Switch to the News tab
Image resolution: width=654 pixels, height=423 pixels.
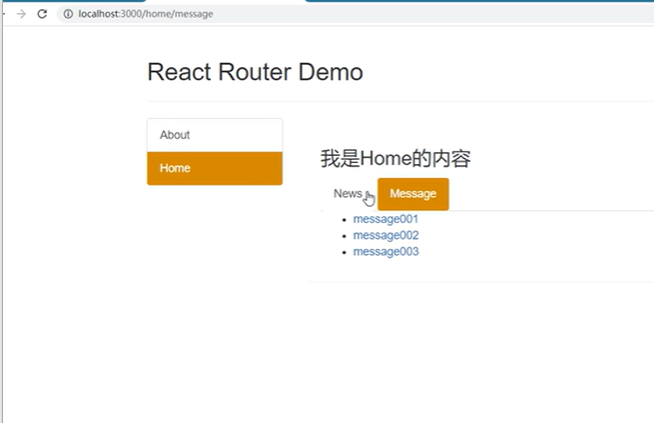coord(348,194)
